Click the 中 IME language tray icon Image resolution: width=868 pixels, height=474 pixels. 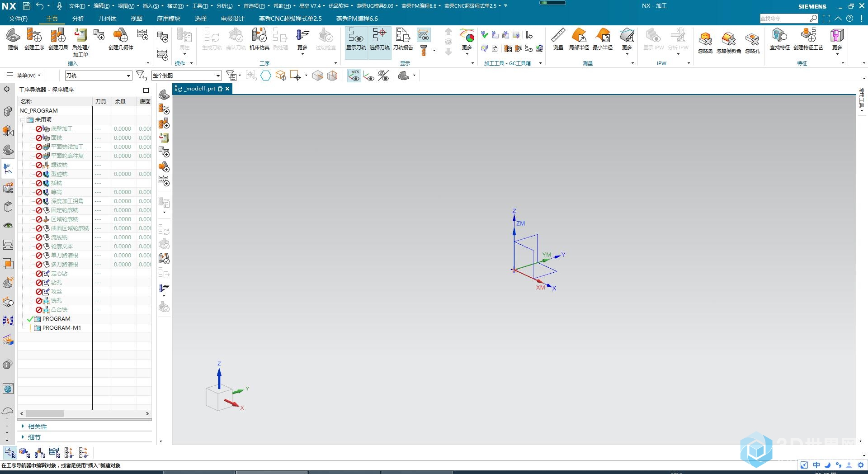(x=816, y=465)
